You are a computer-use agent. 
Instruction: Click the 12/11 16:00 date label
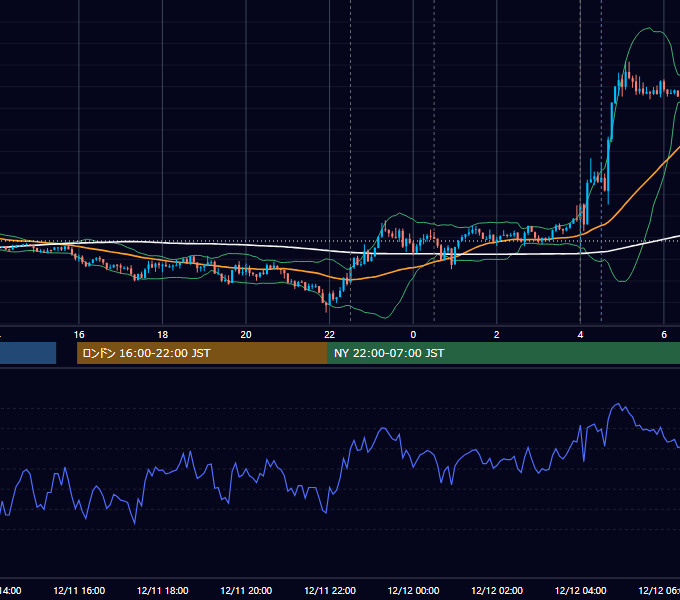(x=79, y=590)
